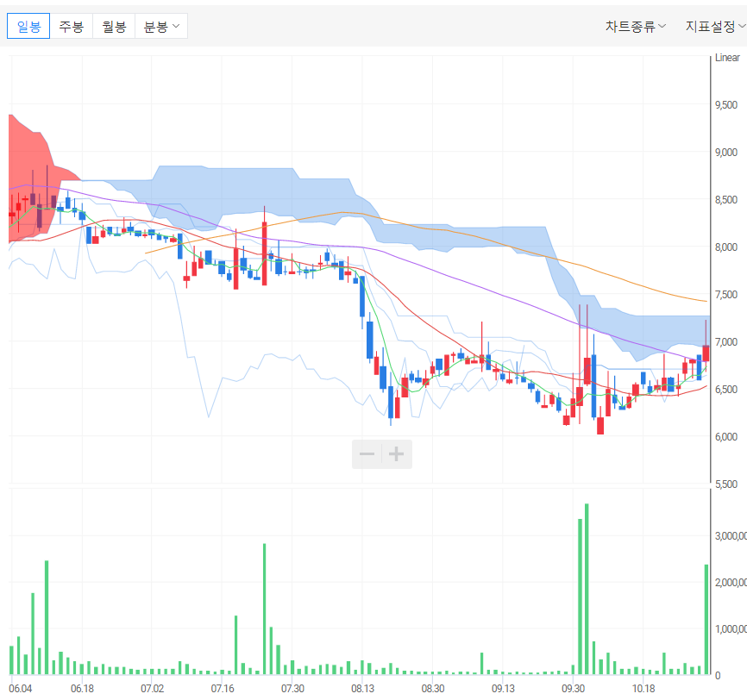Click the latest red candlestick at far right
The image size is (747, 700).
[x=706, y=353]
